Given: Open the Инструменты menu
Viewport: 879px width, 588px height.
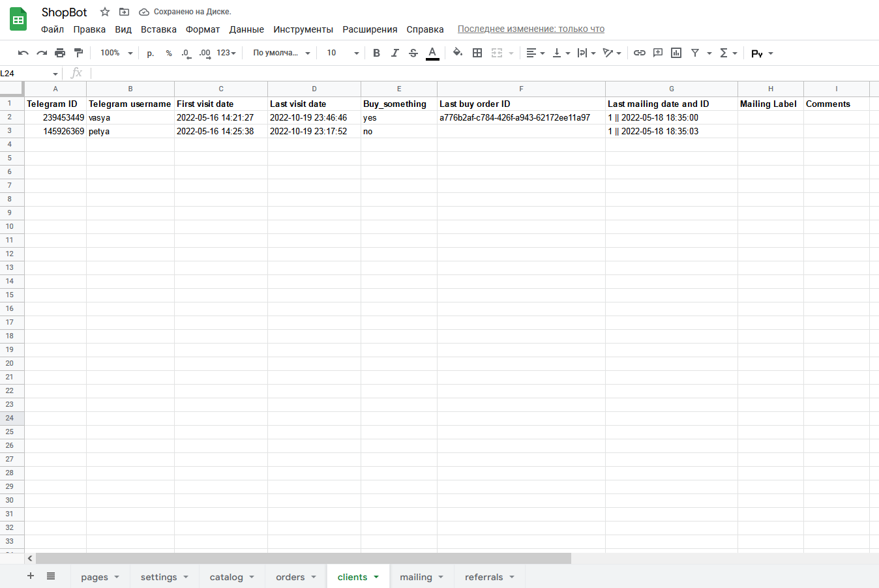Looking at the screenshot, I should pyautogui.click(x=303, y=29).
